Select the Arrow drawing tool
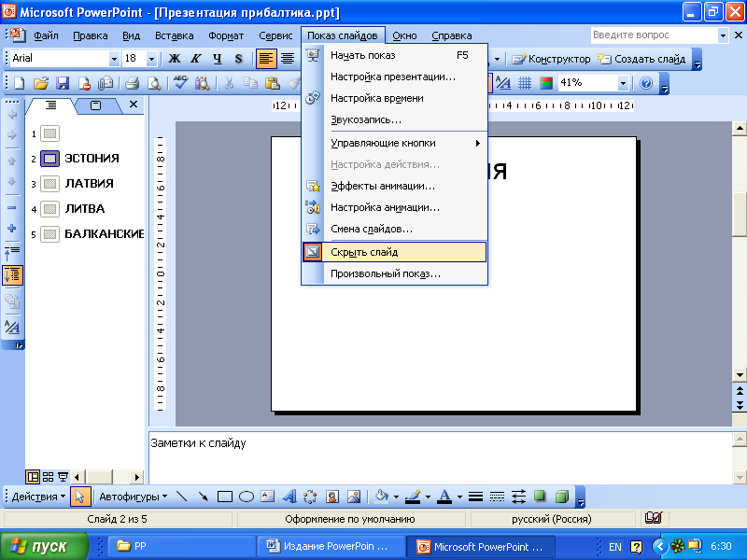Screen dimensions: 747x560 (x=204, y=497)
